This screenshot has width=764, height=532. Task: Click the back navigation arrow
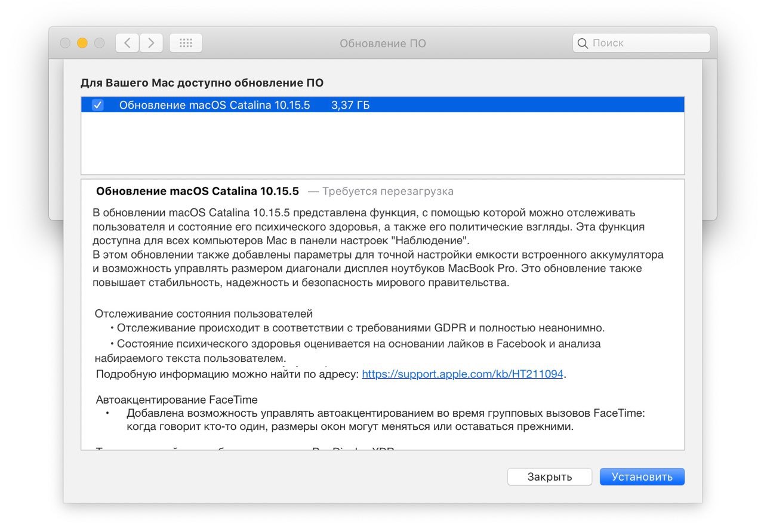[127, 43]
